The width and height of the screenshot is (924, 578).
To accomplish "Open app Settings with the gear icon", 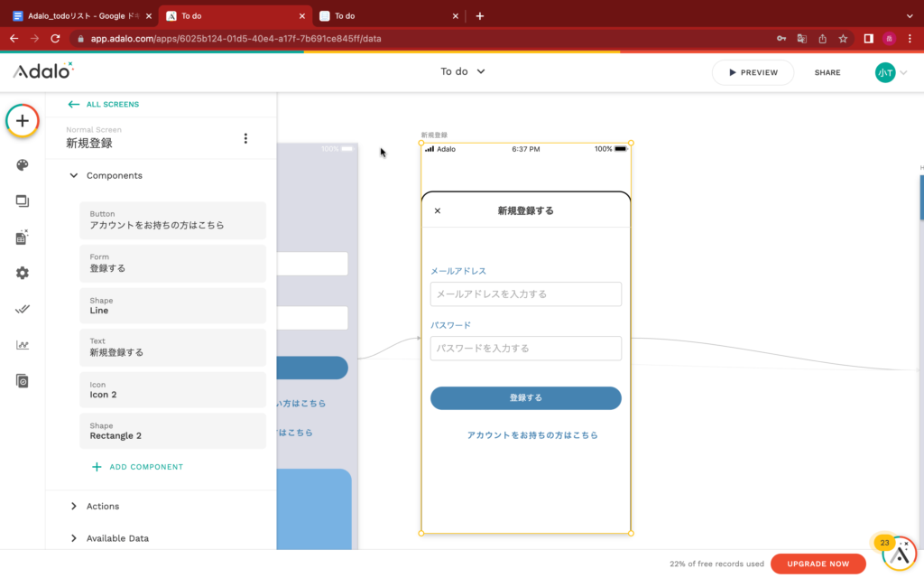I will (x=22, y=272).
